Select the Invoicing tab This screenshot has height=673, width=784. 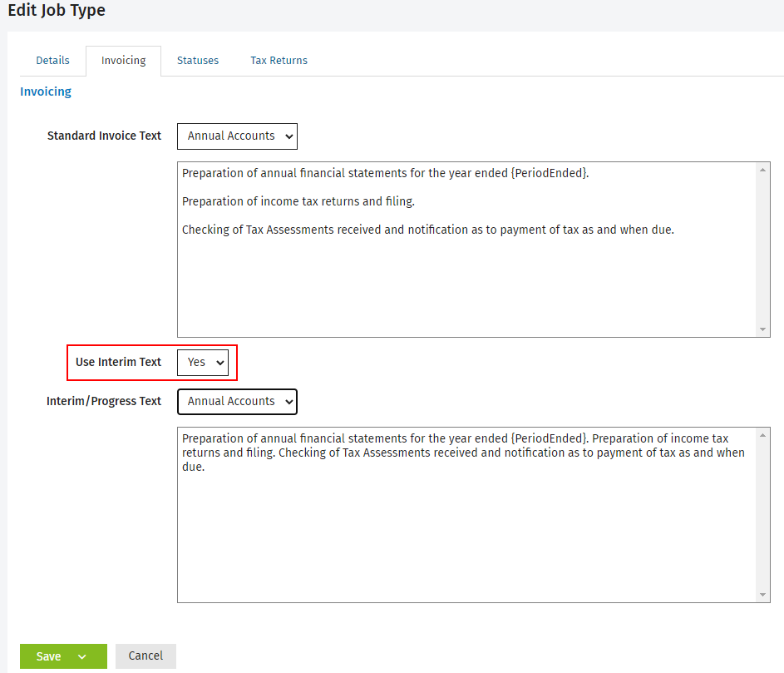point(123,60)
